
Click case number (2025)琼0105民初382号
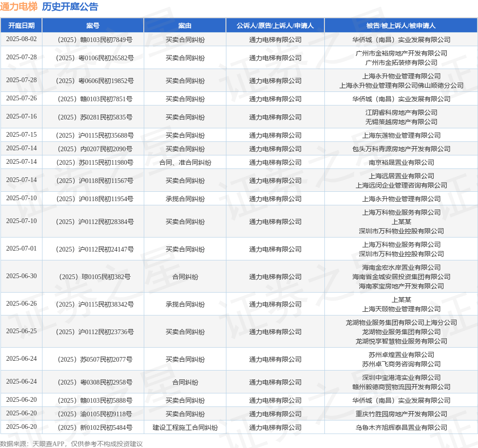[95, 277]
